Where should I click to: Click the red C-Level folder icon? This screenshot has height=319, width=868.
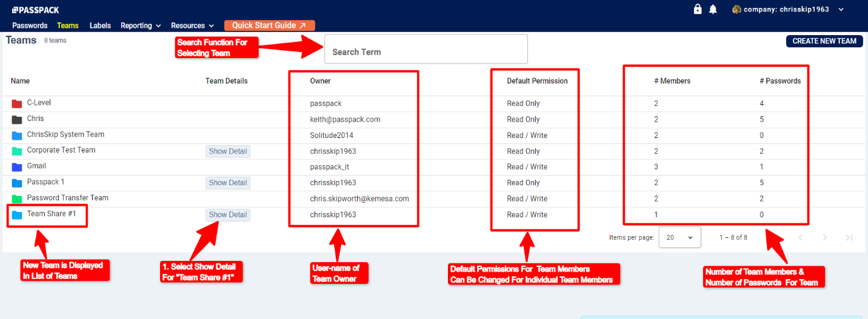(x=17, y=104)
